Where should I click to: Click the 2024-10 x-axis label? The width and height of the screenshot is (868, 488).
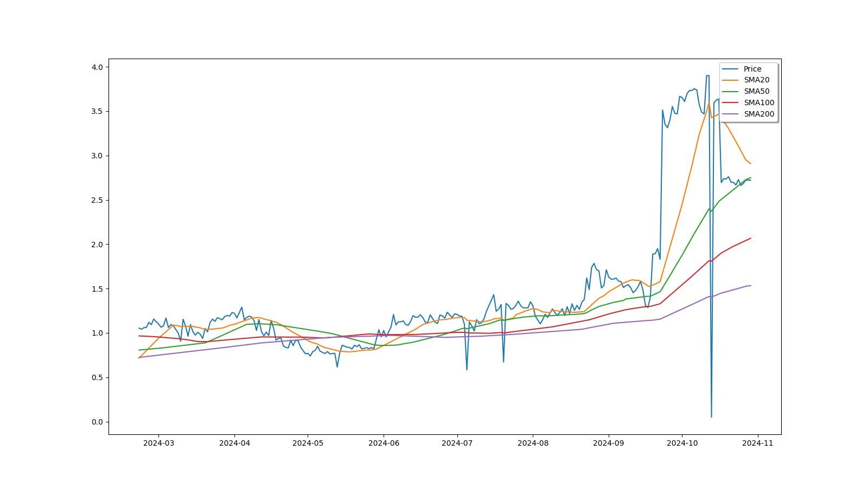click(682, 443)
